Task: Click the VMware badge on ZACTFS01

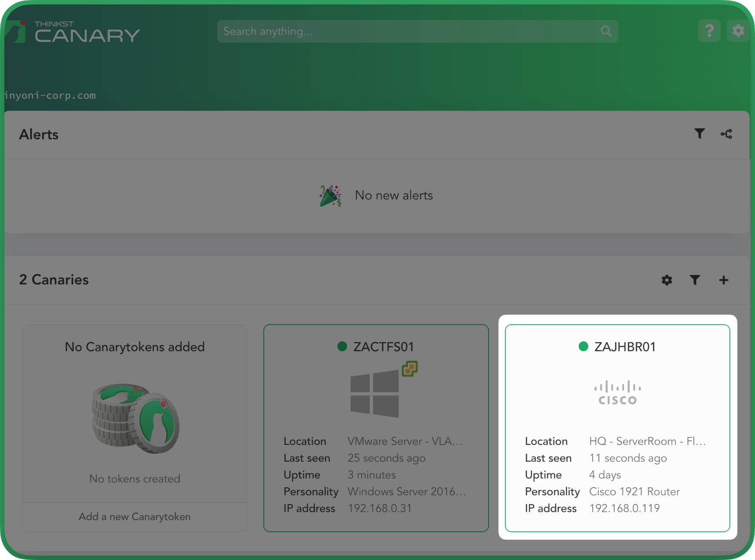Action: 410,369
